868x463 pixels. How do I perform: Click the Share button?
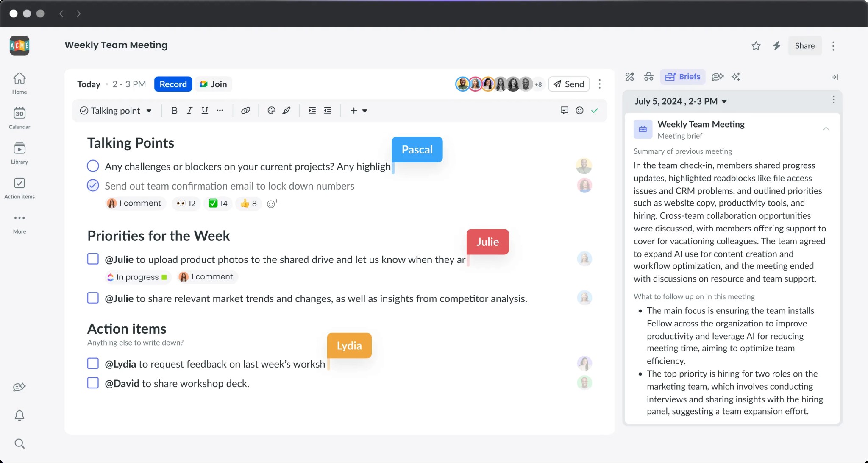pyautogui.click(x=804, y=46)
